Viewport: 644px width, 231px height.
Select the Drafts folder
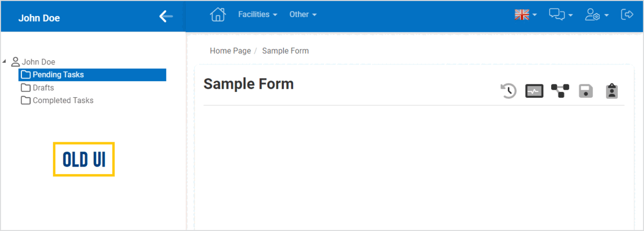click(43, 88)
